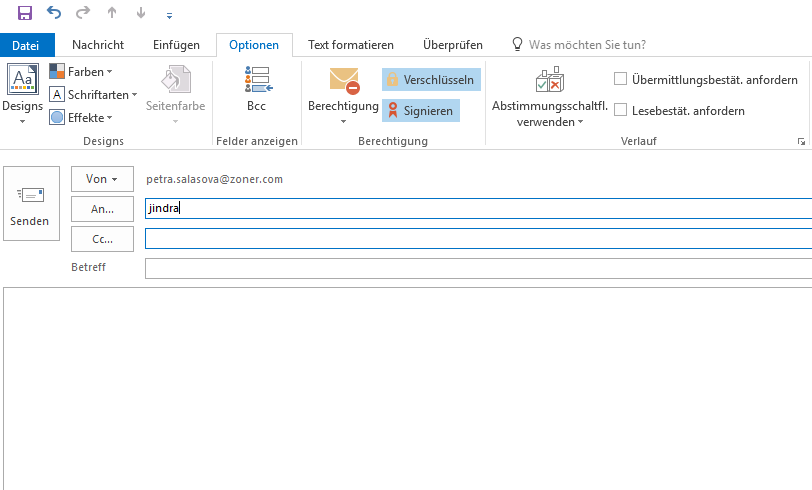Open the Berechtigung envelope icon
This screenshot has width=812, height=490.
tap(344, 81)
